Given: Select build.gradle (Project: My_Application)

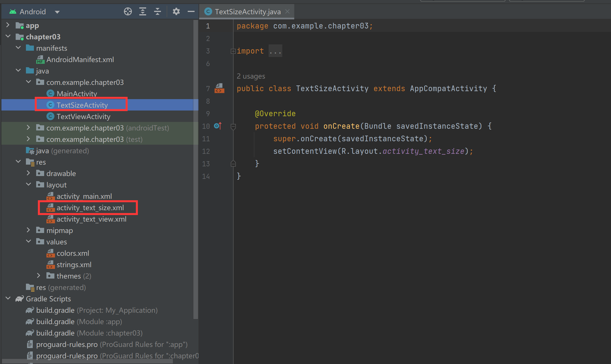Looking at the screenshot, I should pyautogui.click(x=97, y=310).
